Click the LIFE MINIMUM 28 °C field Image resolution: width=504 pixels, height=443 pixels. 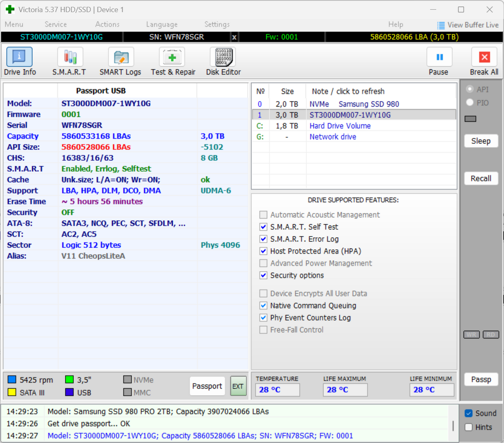[x=432, y=390]
